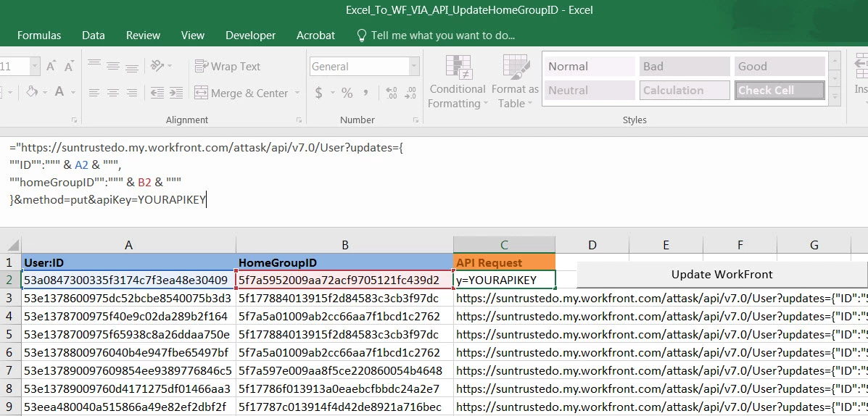Open the Formulas tab
The width and height of the screenshot is (868, 416).
point(39,36)
